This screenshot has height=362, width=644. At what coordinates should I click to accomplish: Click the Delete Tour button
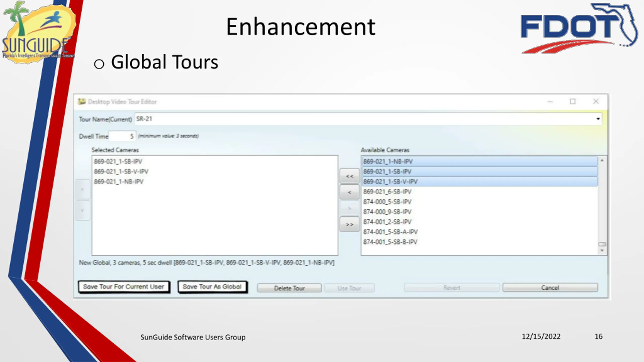coord(289,288)
